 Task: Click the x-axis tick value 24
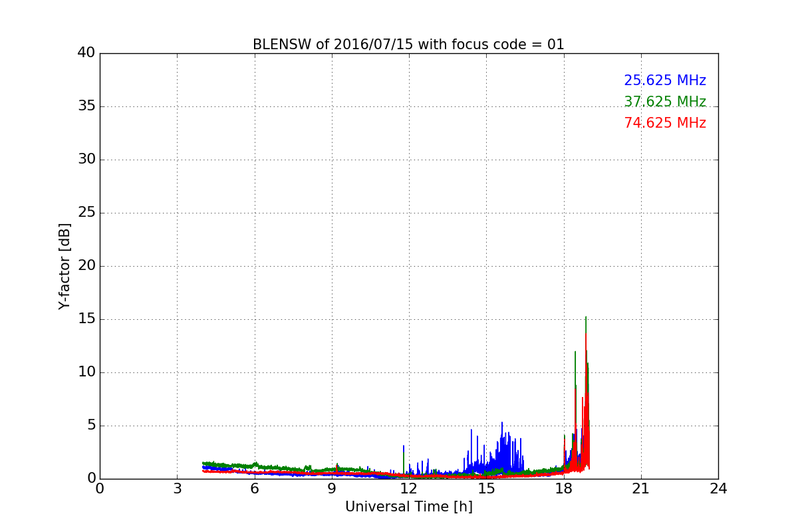[x=718, y=489]
